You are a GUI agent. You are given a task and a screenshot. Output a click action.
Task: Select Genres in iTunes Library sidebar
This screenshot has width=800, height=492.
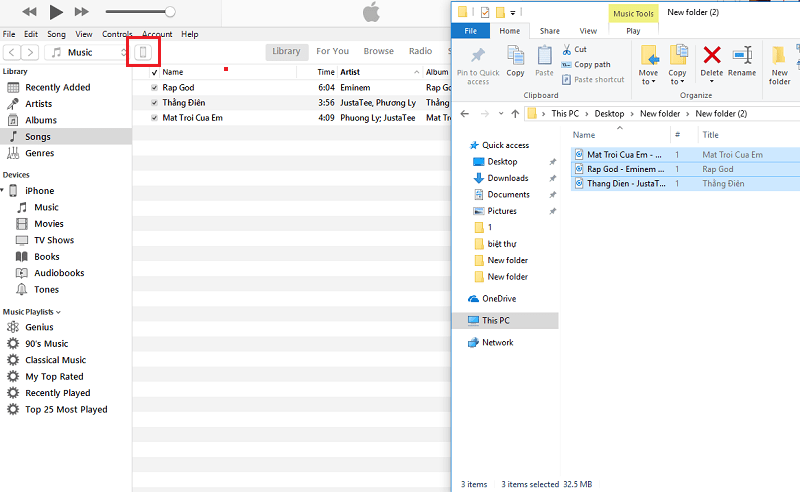click(39, 153)
